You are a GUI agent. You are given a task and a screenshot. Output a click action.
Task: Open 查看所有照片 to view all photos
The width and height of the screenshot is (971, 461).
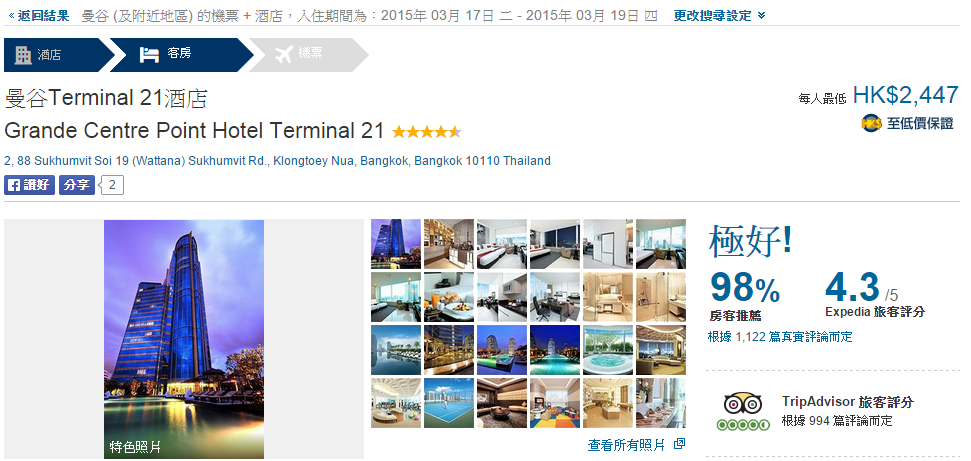point(626,444)
